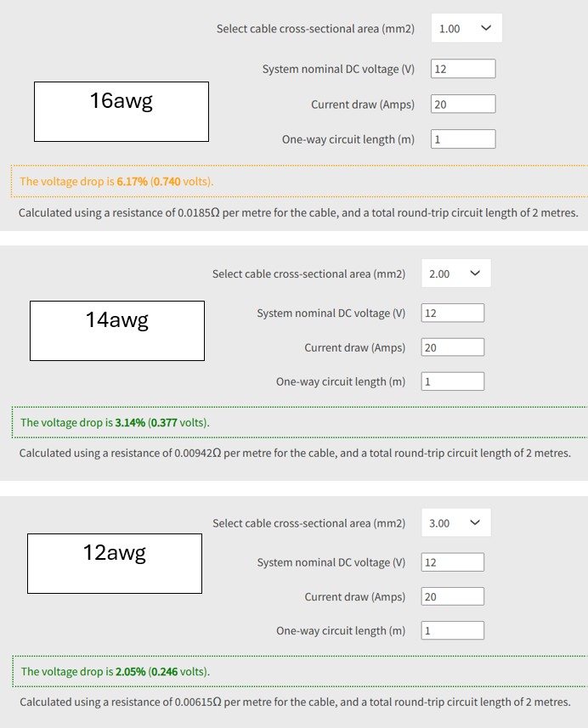Viewport: 588px width, 728px height.
Task: Open the 3.00 cable area dropdown
Action: point(455,522)
